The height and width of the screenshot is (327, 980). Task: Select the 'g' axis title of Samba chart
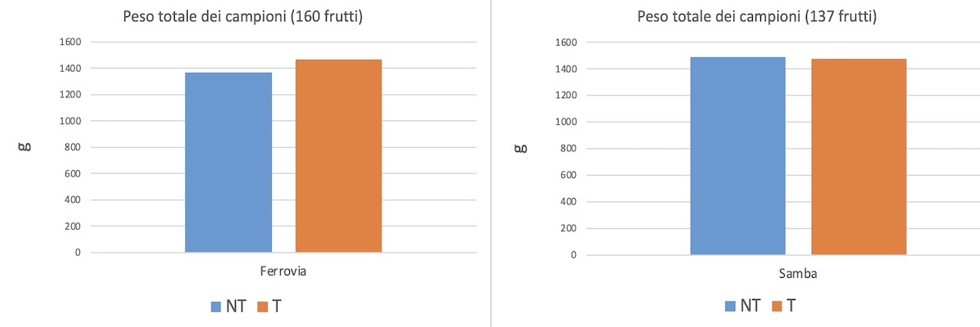click(522, 148)
